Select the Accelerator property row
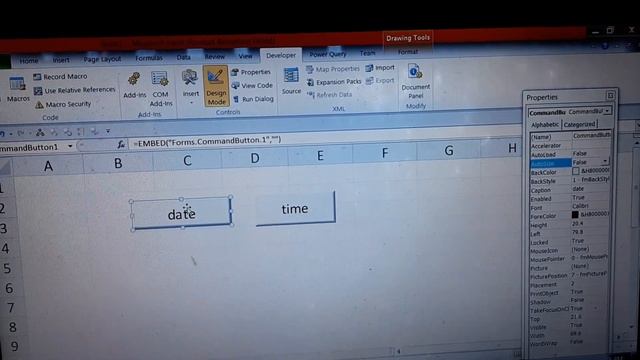This screenshot has width=640, height=360. pos(570,145)
